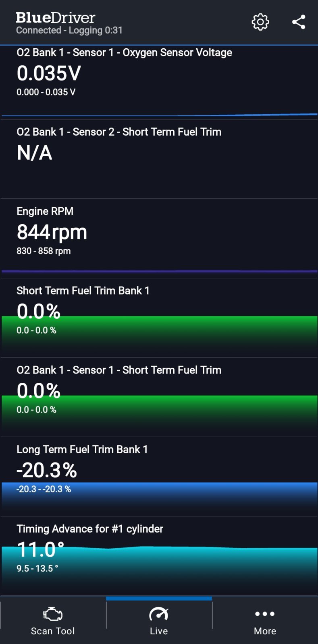Tap the green Short Term Fuel Trim Bank 1 graph

[159, 336]
